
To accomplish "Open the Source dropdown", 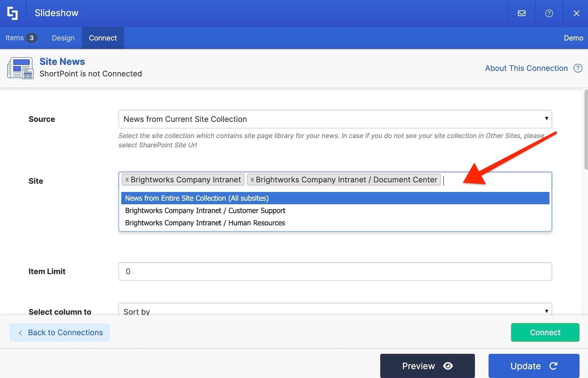I will point(335,119).
